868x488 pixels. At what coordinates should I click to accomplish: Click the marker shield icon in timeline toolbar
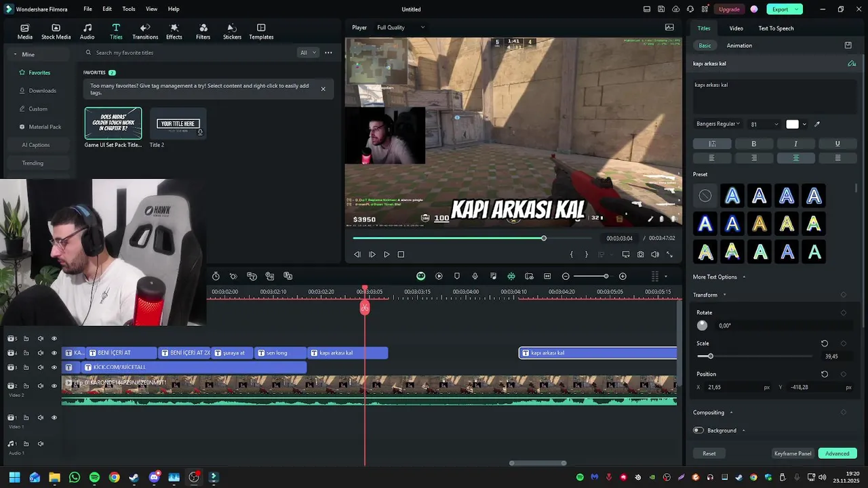(457, 276)
